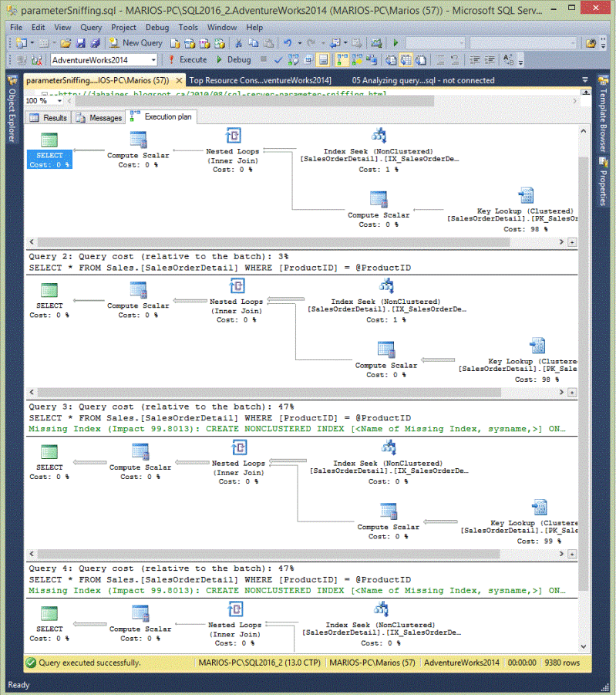
Task: Open an Analysis Services MDX Query
Action: click(x=189, y=43)
